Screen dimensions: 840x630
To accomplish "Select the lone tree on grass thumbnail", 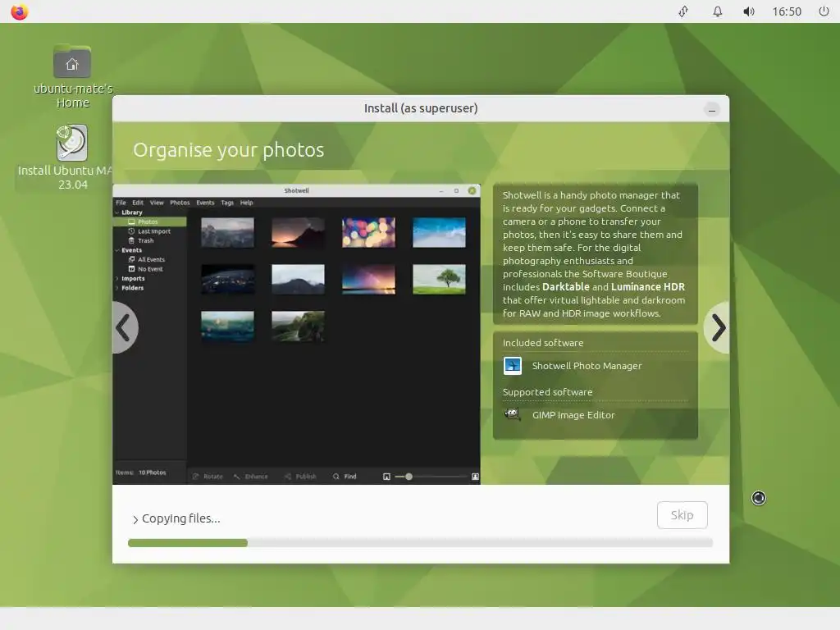I will click(439, 279).
